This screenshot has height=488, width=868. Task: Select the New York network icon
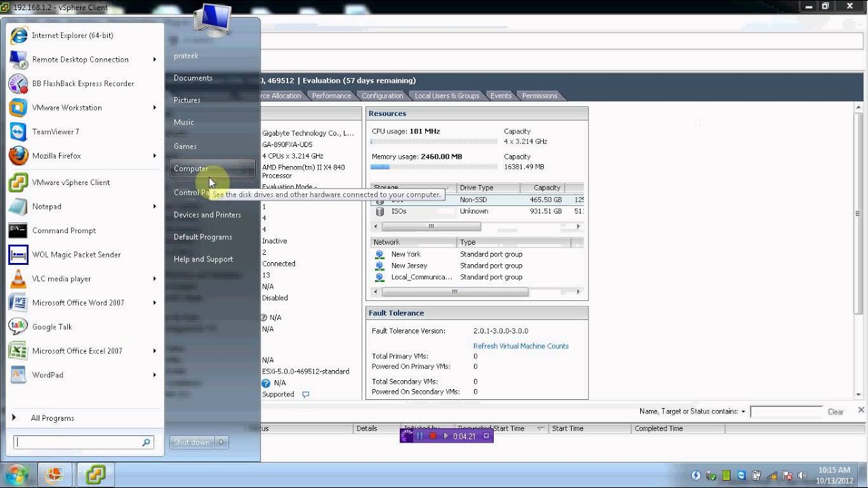pos(380,254)
